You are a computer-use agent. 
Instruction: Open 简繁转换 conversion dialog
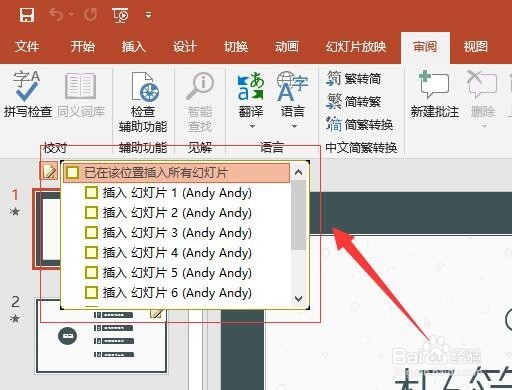[359, 125]
